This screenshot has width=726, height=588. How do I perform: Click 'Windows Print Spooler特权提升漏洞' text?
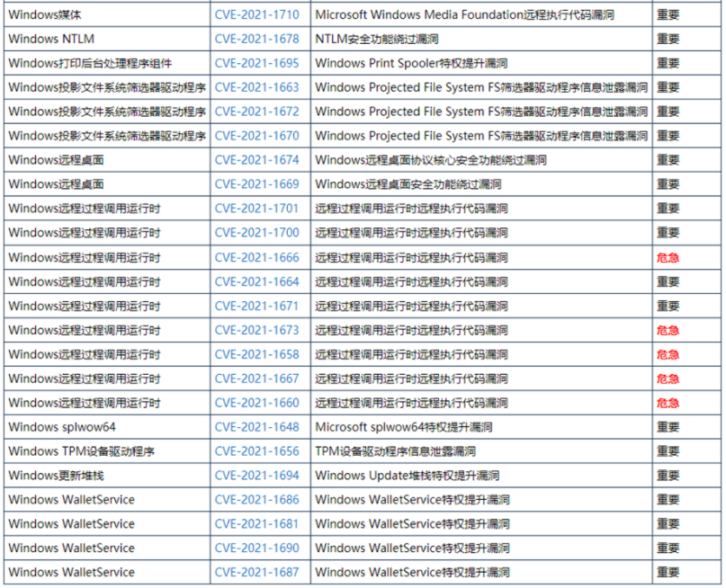412,63
